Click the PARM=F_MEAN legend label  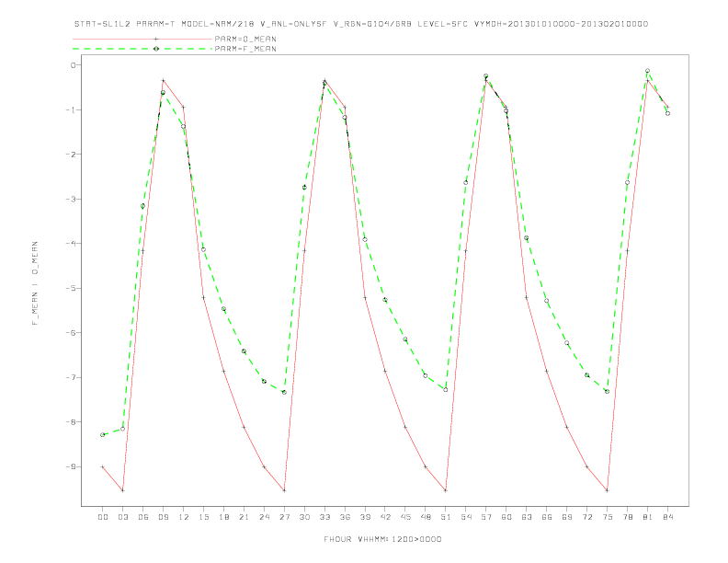(245, 49)
